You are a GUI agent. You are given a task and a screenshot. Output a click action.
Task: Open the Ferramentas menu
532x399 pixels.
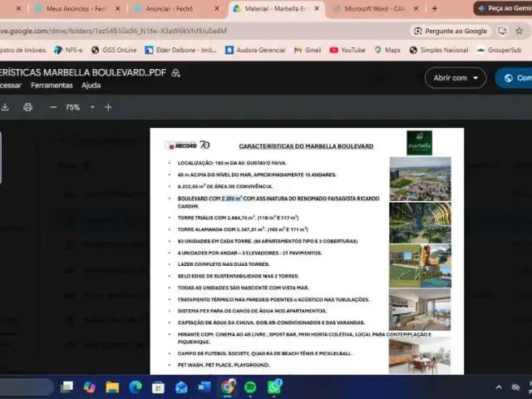click(52, 86)
